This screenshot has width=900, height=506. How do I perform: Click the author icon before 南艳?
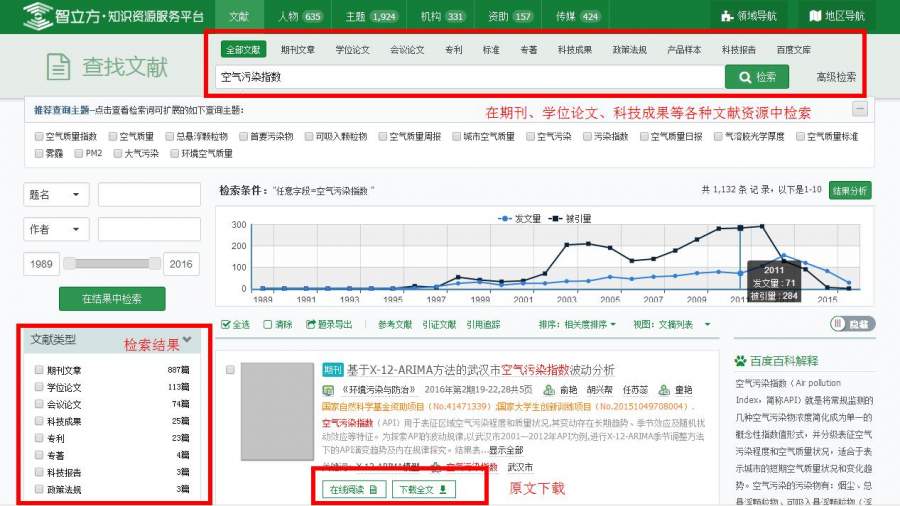(549, 390)
